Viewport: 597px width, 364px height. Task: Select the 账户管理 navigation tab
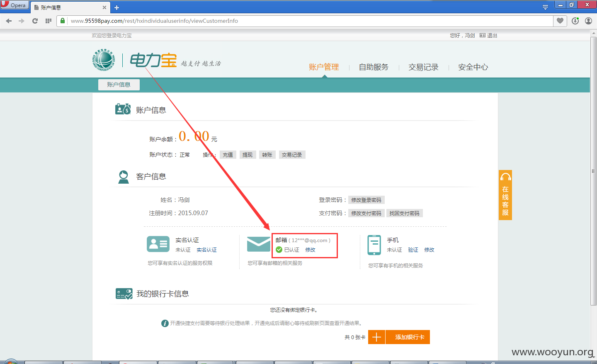pos(324,67)
